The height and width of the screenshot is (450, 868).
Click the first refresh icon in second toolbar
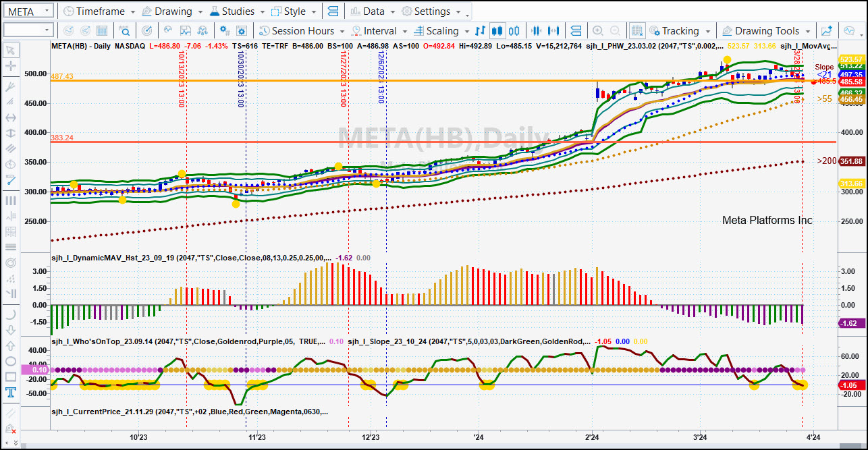click(x=68, y=30)
